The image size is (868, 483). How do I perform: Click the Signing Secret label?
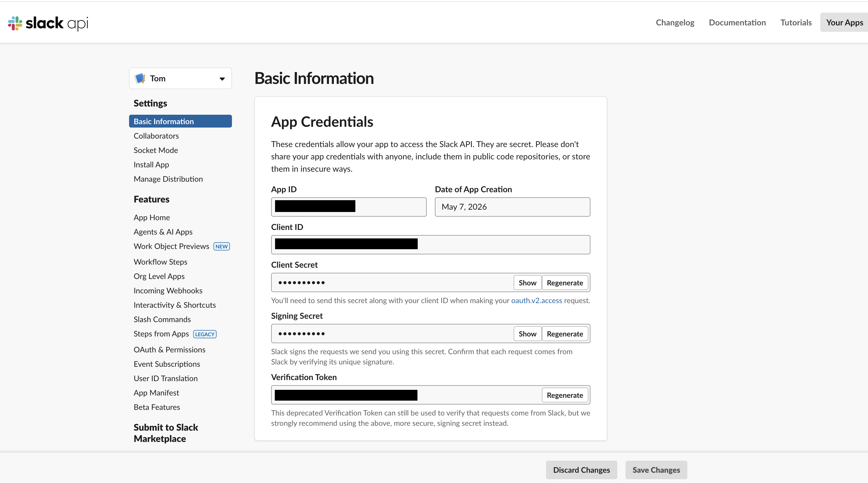[297, 316]
